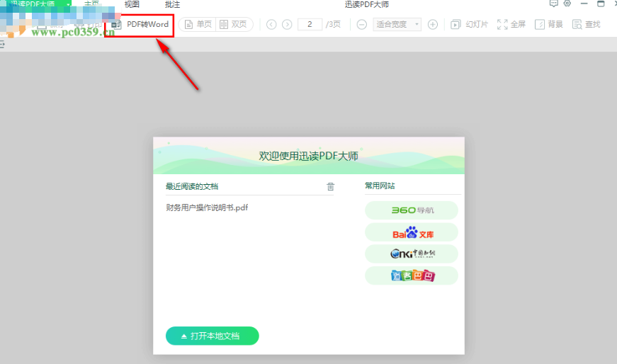Screen dimensions: 617x364
Task: Go to previous page arrow
Action: pos(271,24)
